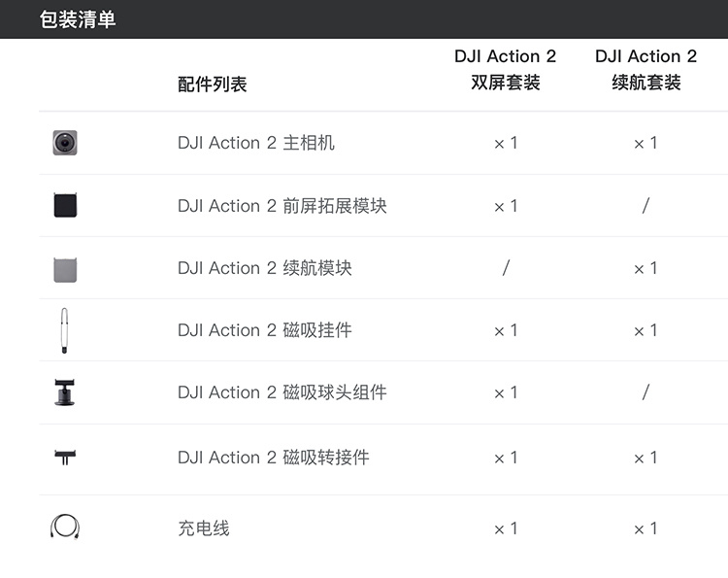The height and width of the screenshot is (578, 728).
Task: Select the magnetic adapter mount icon
Action: (65, 458)
